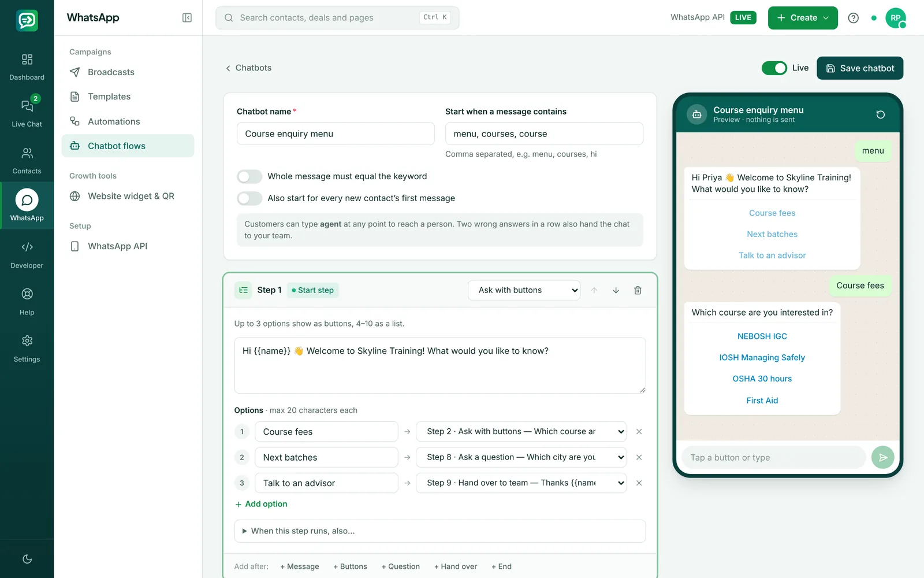Toggle the Live chatbot switch
The width and height of the screenshot is (924, 578).
coord(774,68)
